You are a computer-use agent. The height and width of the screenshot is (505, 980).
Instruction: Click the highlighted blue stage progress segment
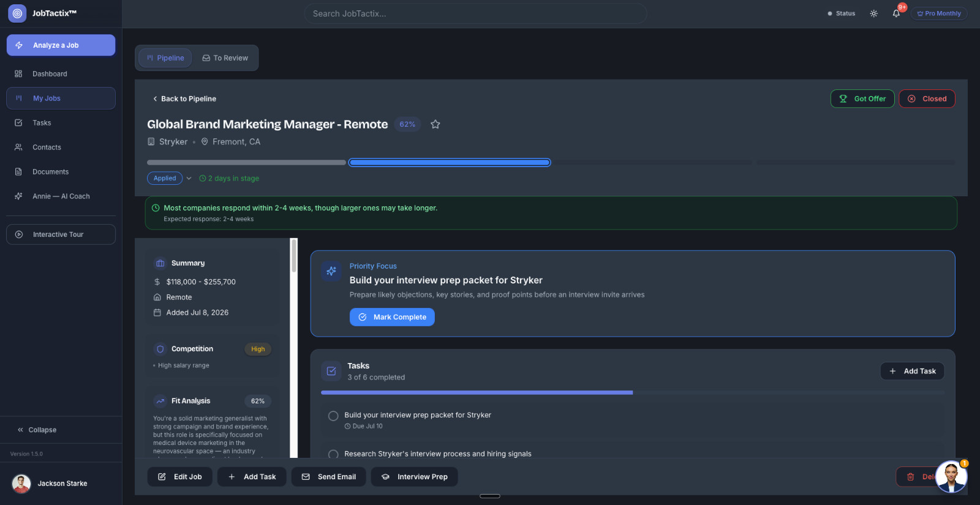pos(450,162)
